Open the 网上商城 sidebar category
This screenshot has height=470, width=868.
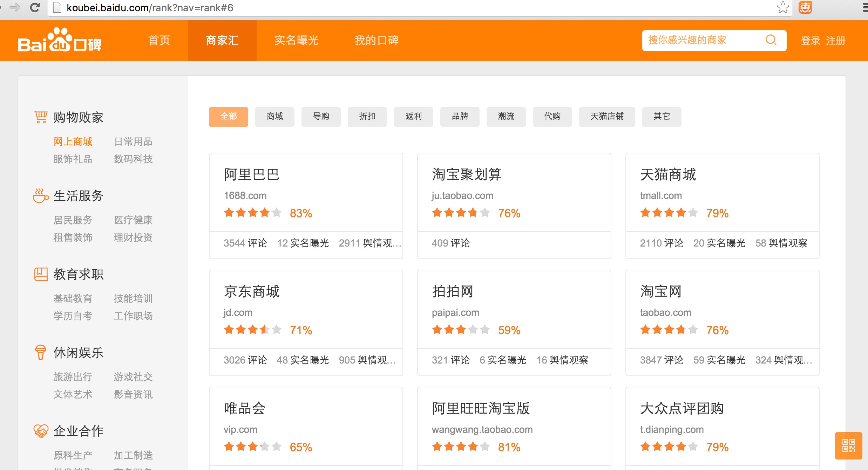pyautogui.click(x=73, y=141)
